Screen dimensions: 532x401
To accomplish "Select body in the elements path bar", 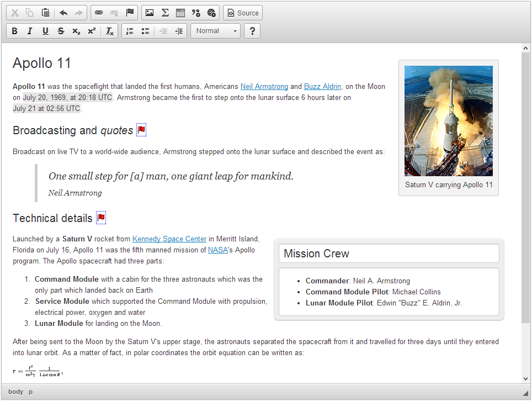I will 15,392.
